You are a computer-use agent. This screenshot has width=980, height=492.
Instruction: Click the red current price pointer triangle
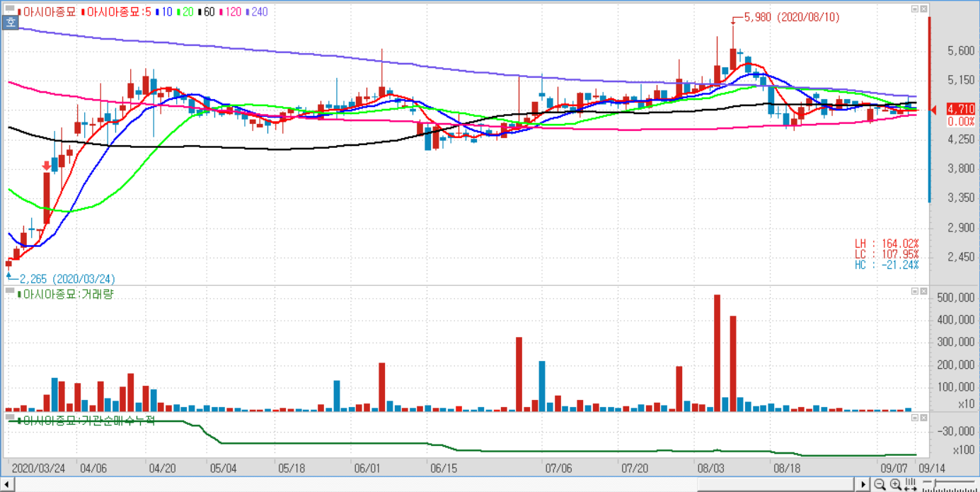[935, 110]
